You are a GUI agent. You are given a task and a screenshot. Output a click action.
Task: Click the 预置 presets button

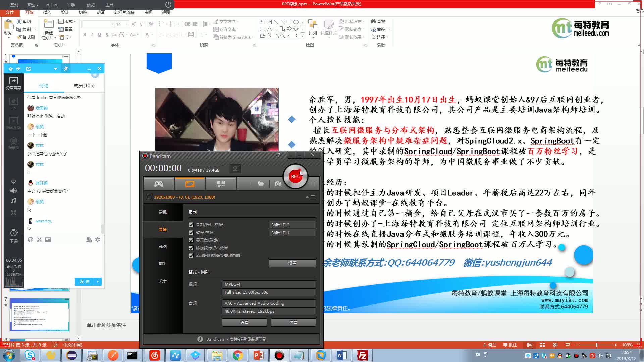293,322
